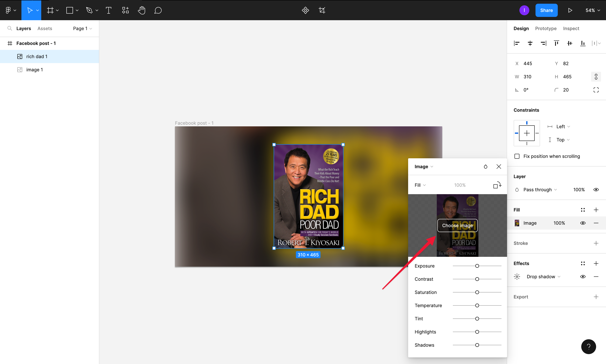Image resolution: width=606 pixels, height=364 pixels.
Task: Switch to the Inspect tab
Action: [571, 28]
